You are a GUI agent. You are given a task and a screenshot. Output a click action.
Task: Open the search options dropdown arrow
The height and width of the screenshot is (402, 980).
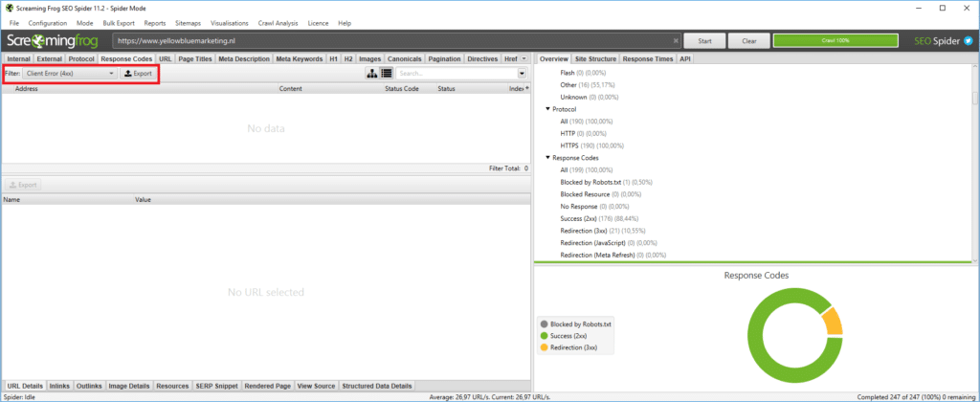tap(522, 73)
